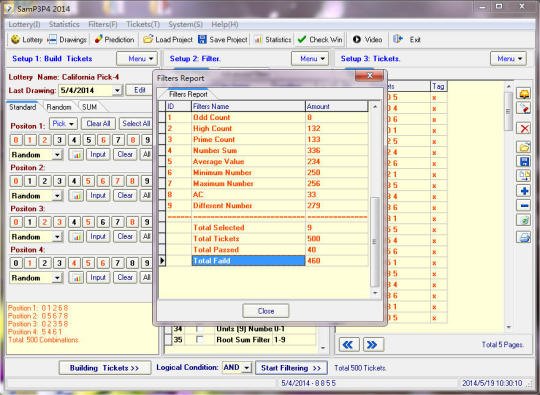Click the blue floppy save icon in sidebar
This screenshot has height=395, width=540.
524,162
